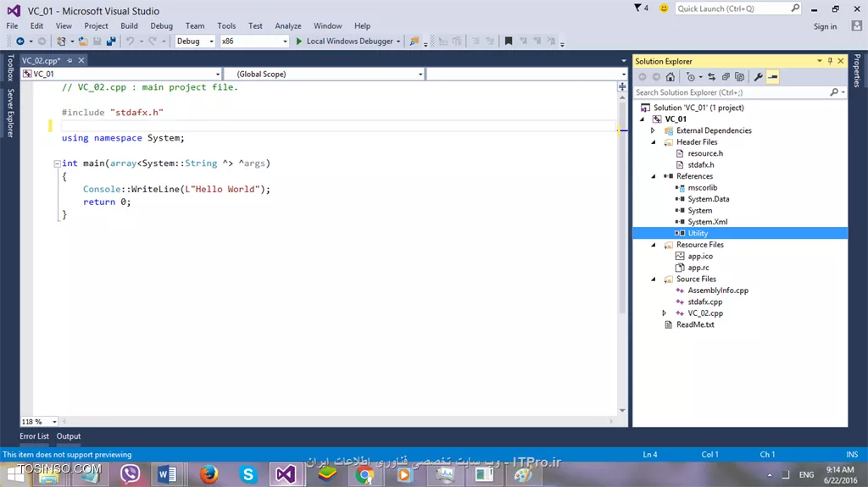Click the Home icon in Solution Explorer
Image resolution: width=868 pixels, height=487 pixels.
[670, 77]
